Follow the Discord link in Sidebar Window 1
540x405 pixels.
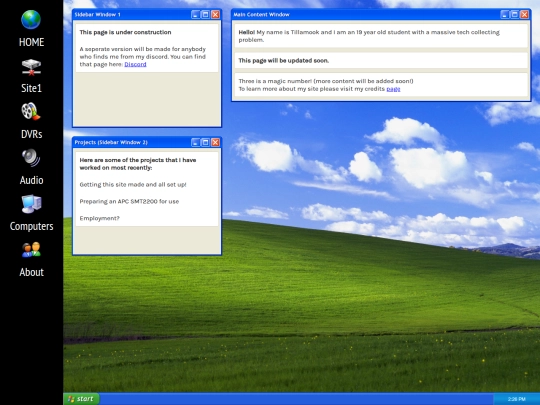(135, 64)
